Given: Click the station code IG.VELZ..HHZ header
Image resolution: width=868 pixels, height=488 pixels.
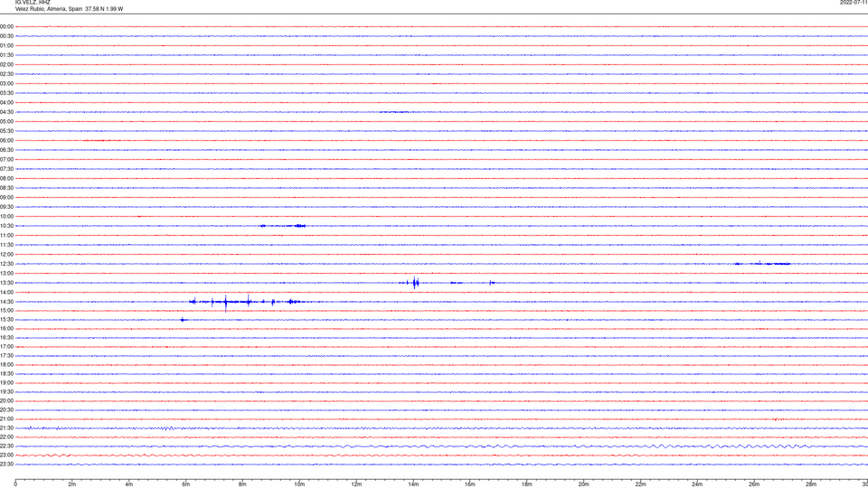Looking at the screenshot, I should (33, 2).
